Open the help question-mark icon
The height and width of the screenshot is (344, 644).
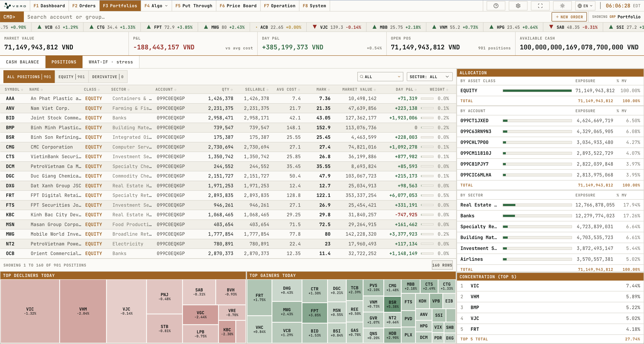coord(496,6)
